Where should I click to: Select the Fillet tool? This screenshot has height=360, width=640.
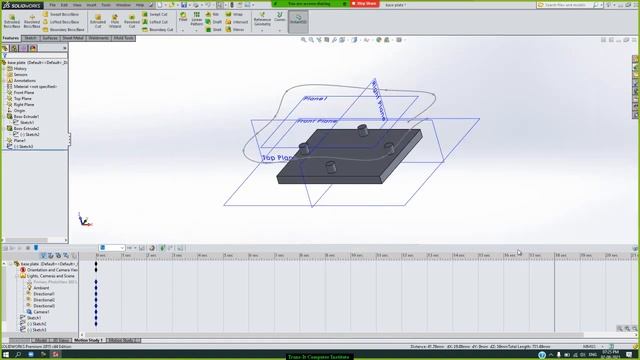pos(183,16)
